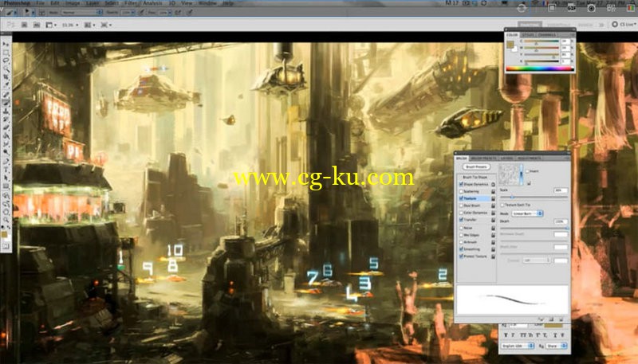Enable Scattering checkbox
The width and height of the screenshot is (638, 364).
[462, 191]
